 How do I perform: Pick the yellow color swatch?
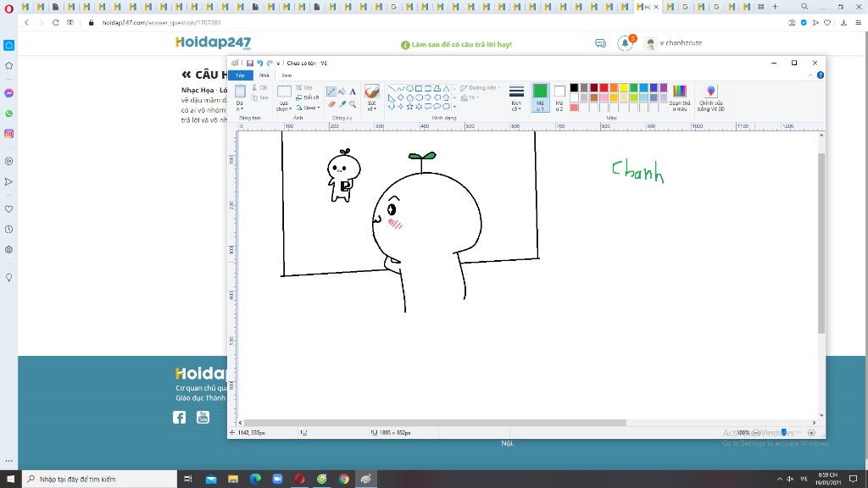pos(624,87)
